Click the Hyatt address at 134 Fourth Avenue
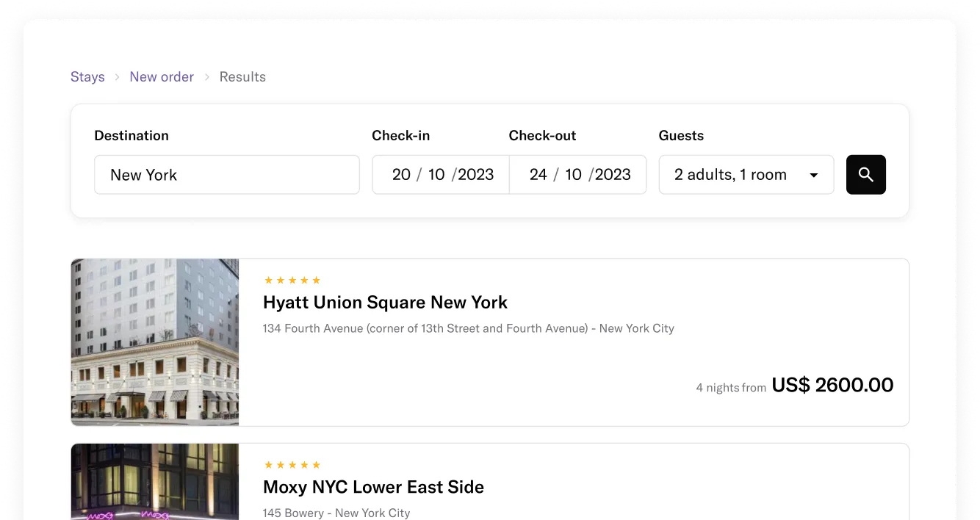980x520 pixels. (468, 328)
